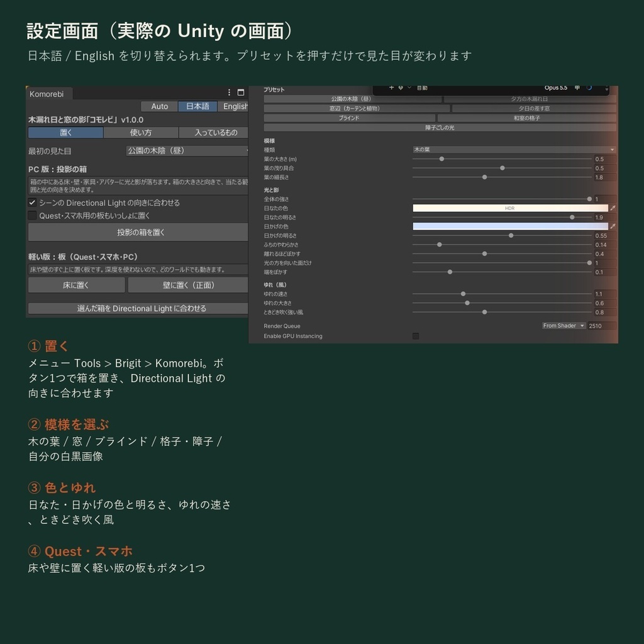Enable Quest・スマホ用の板もいっしょに置く checkbox
The width and height of the screenshot is (644, 644).
(32, 215)
